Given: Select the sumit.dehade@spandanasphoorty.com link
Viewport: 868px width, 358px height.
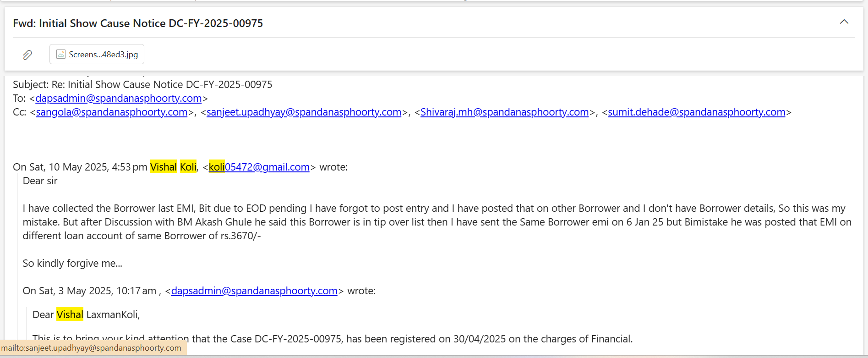Looking at the screenshot, I should click(x=696, y=112).
